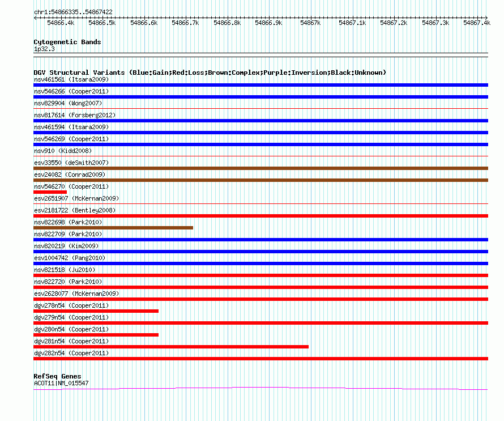Select the red bar under dgv280n54
504x421 pixels.
[96, 335]
